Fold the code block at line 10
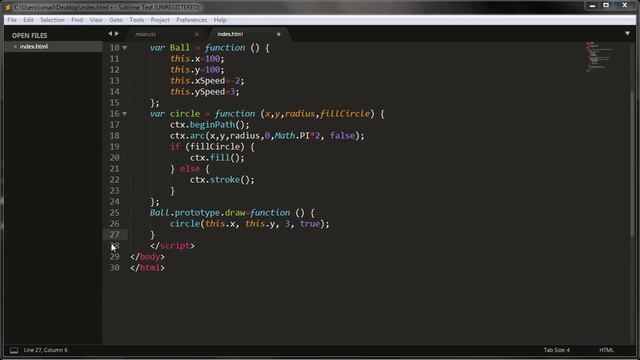Viewport: 640px width, 360px height. point(124,48)
